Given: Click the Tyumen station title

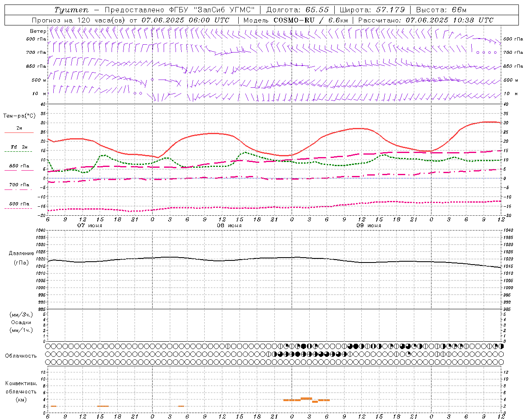Looking at the screenshot, I should pyautogui.click(x=71, y=10).
